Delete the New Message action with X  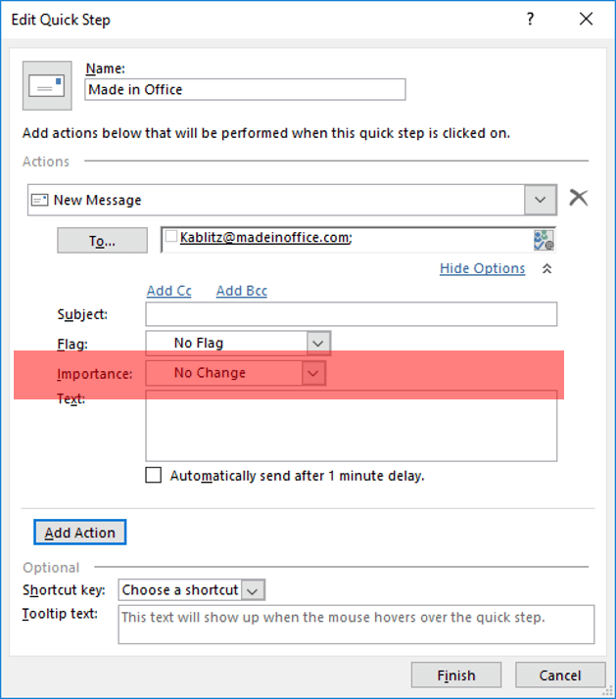[x=579, y=199]
